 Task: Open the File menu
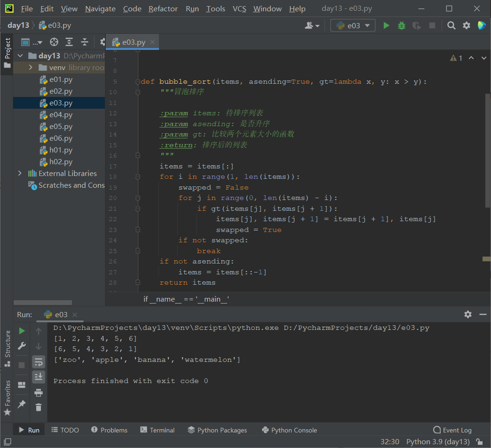(27, 9)
